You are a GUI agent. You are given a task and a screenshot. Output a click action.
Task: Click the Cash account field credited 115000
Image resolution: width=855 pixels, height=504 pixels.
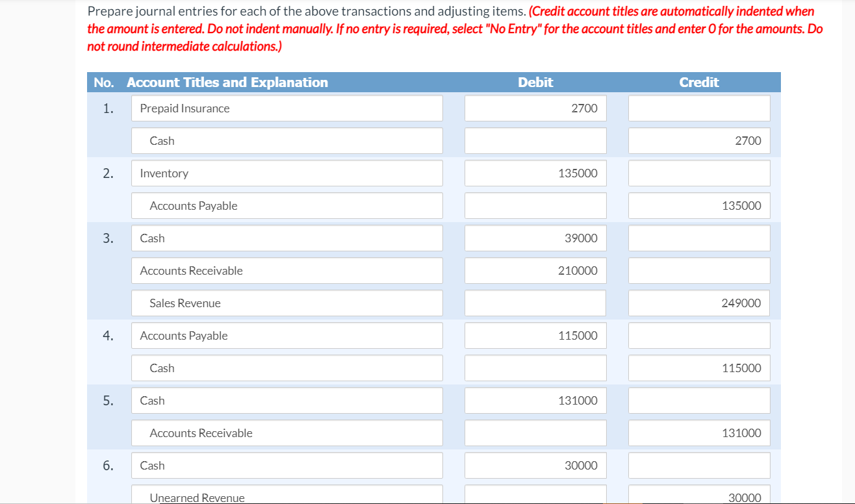tap(287, 368)
